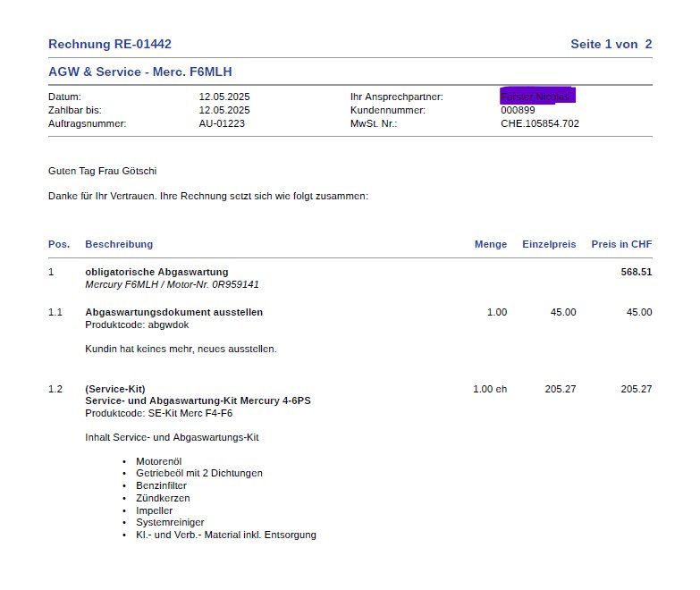Click the Preis in CHF column header
The image size is (700, 590).
pos(621,244)
